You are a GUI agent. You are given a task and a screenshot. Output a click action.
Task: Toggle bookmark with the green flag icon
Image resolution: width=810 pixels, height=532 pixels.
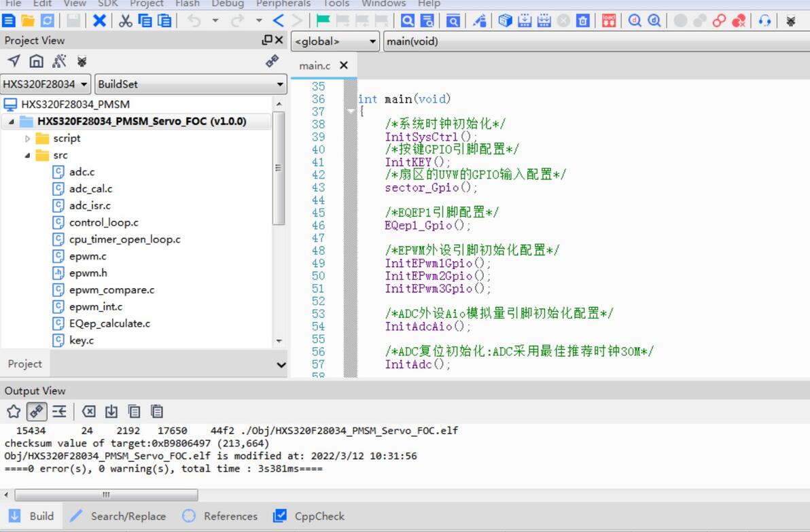tap(323, 20)
